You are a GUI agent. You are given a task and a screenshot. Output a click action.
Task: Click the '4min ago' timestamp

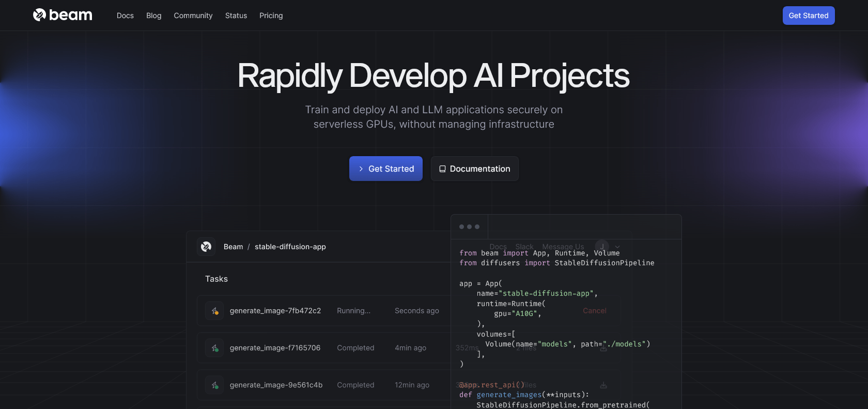point(411,348)
